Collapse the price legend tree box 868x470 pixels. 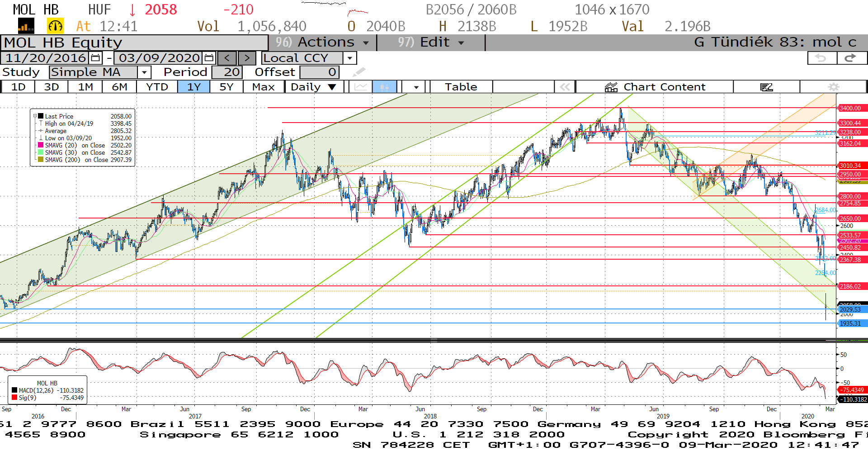click(35, 116)
